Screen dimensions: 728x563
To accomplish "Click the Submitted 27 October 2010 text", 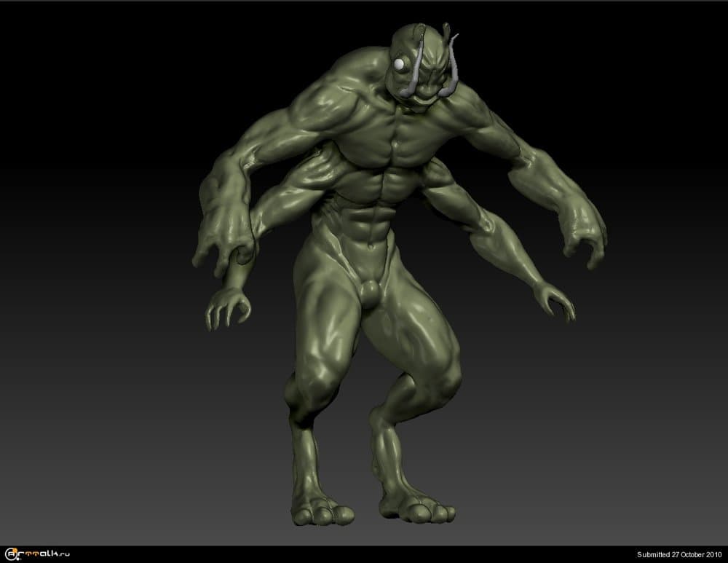I will (678, 555).
